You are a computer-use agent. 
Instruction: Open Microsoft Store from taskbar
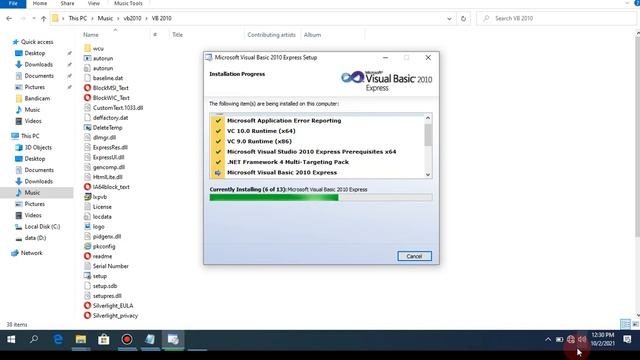click(x=104, y=340)
